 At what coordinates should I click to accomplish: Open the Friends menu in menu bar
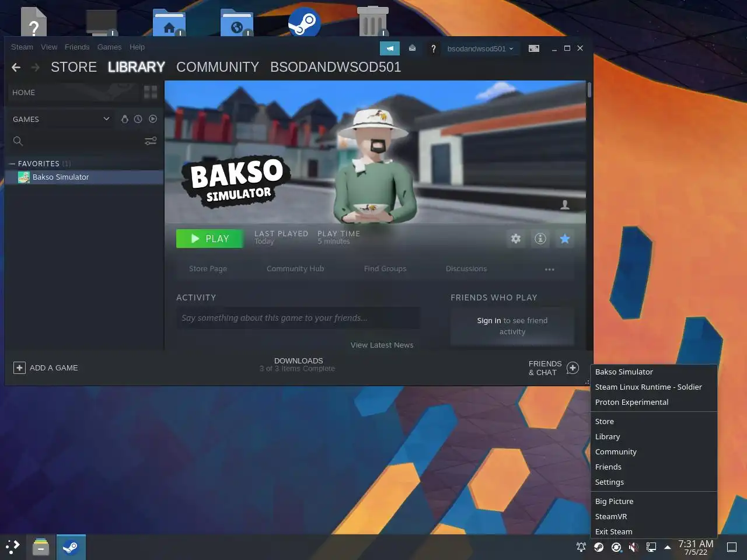77,47
